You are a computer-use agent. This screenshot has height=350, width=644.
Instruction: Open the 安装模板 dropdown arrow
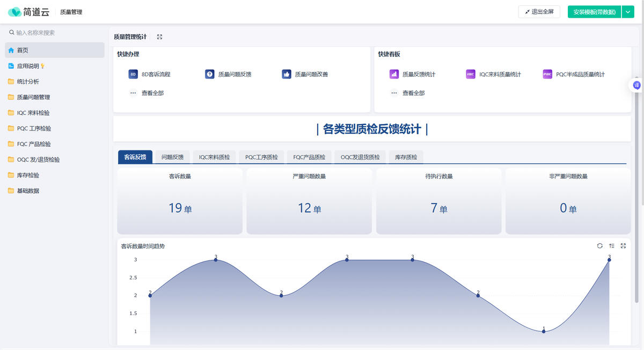[628, 12]
